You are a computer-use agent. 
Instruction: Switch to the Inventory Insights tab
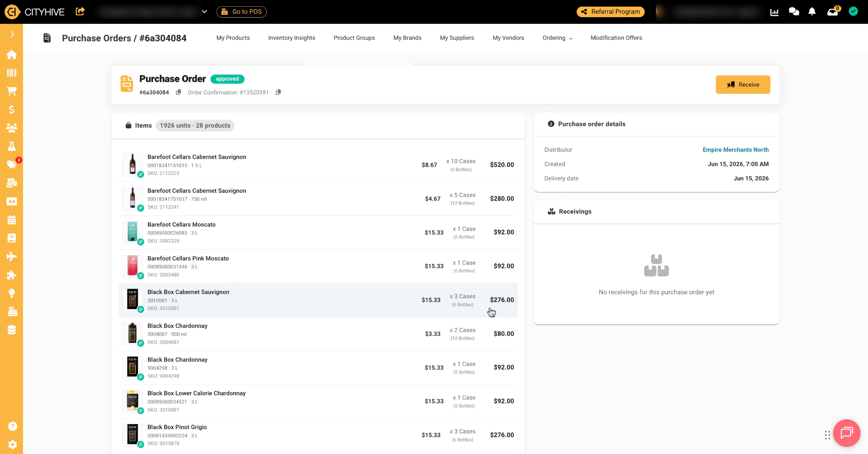[x=292, y=38]
